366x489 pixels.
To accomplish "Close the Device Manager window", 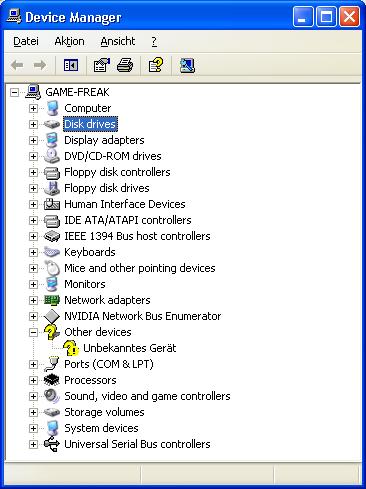I will 349,16.
